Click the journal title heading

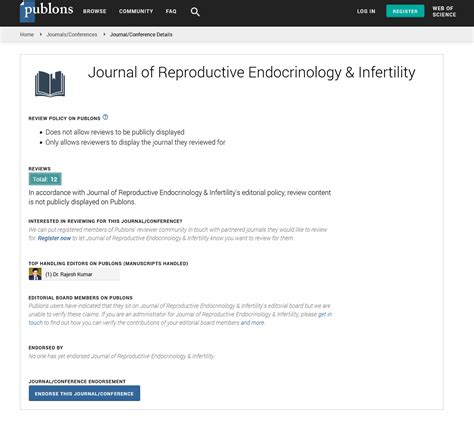(252, 72)
